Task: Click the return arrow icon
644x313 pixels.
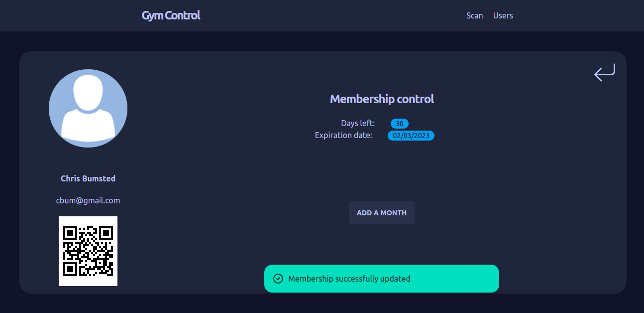Action: point(604,73)
